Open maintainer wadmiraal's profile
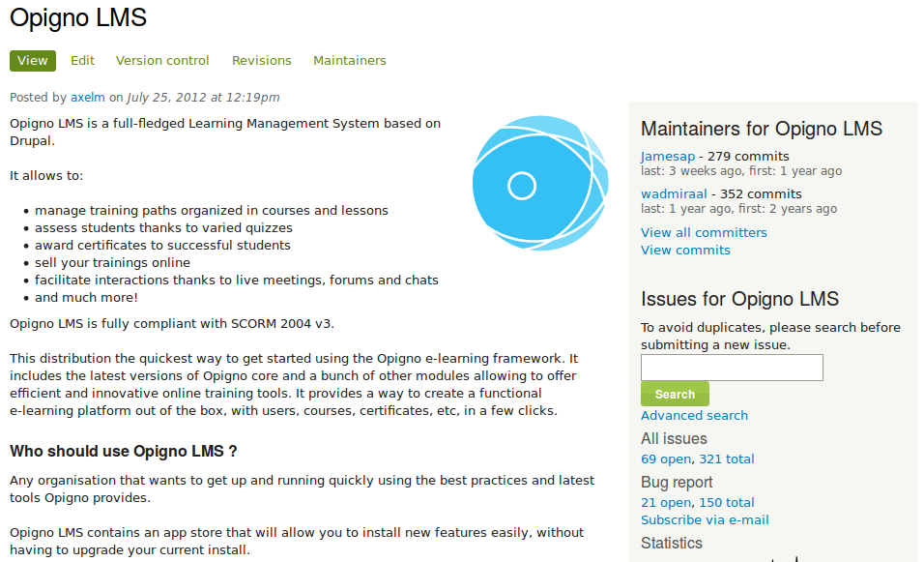This screenshot has height=562, width=924. [674, 193]
